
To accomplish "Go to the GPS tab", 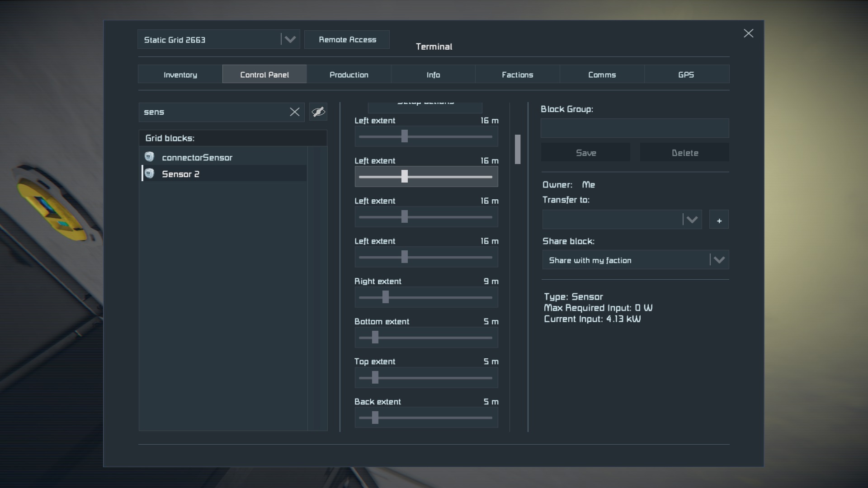I will click(686, 75).
